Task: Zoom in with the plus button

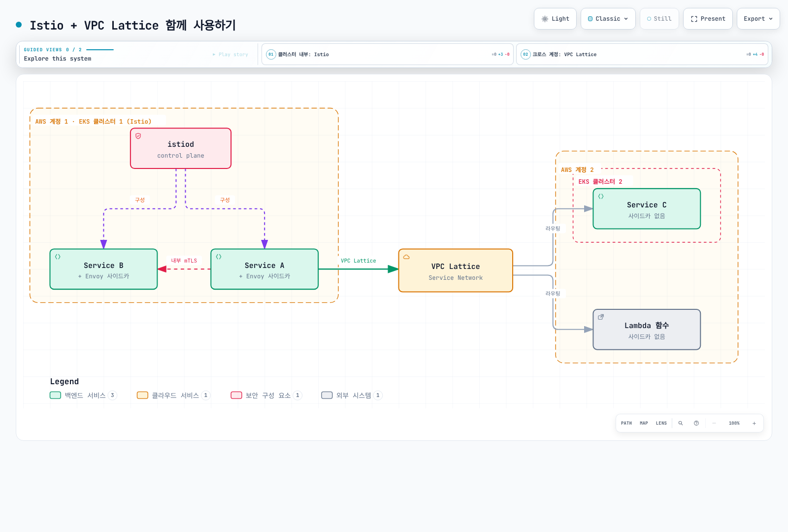Action: click(754, 423)
